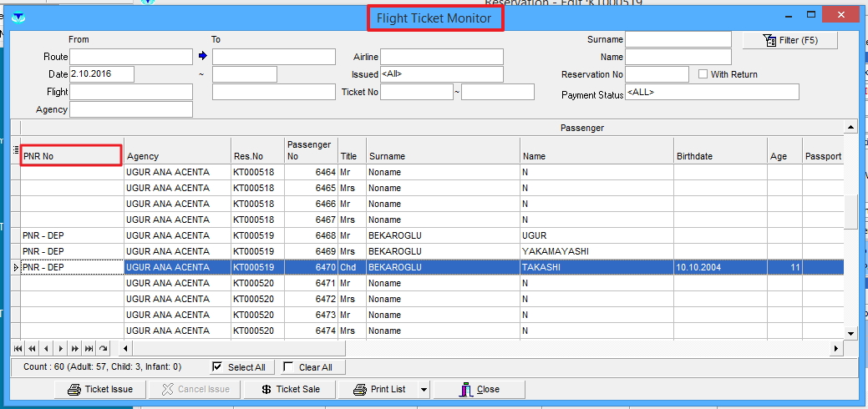Open the Print List dropdown arrow

click(424, 390)
